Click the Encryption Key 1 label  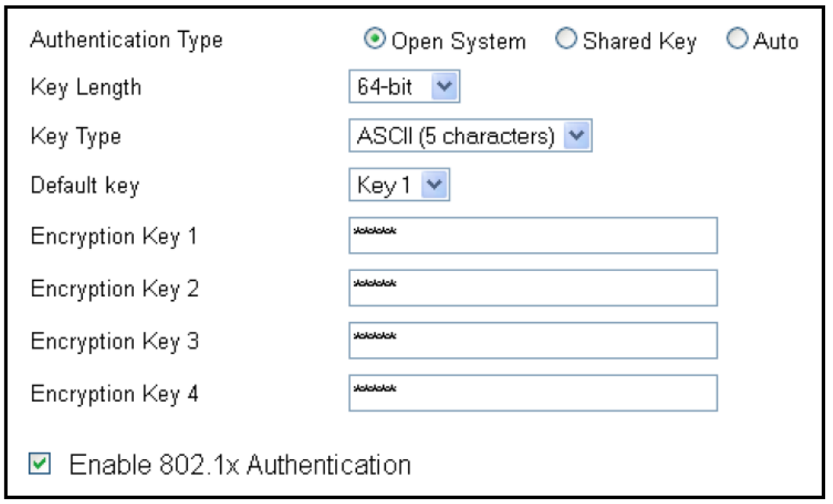pyautogui.click(x=114, y=236)
